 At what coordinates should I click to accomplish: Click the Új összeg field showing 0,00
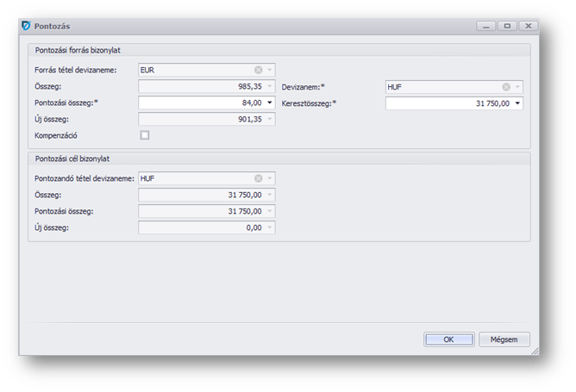pos(201,227)
